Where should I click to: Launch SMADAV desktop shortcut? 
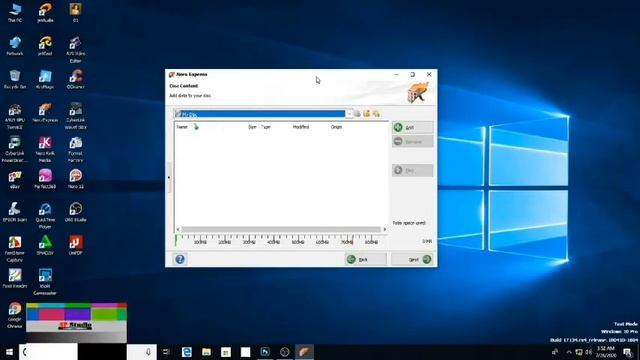(x=45, y=246)
